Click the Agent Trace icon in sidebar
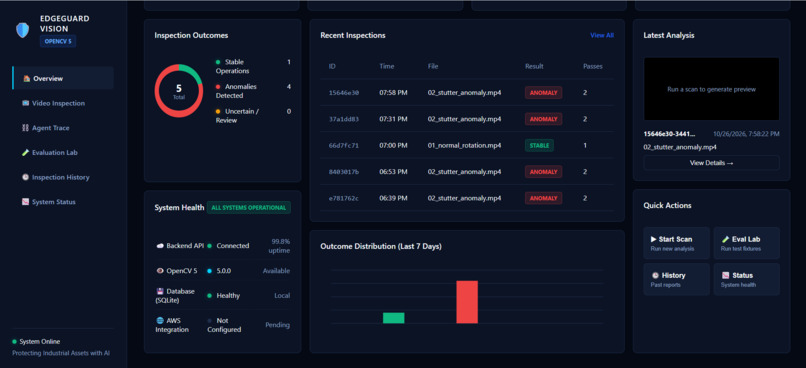The height and width of the screenshot is (368, 806). pyautogui.click(x=25, y=128)
